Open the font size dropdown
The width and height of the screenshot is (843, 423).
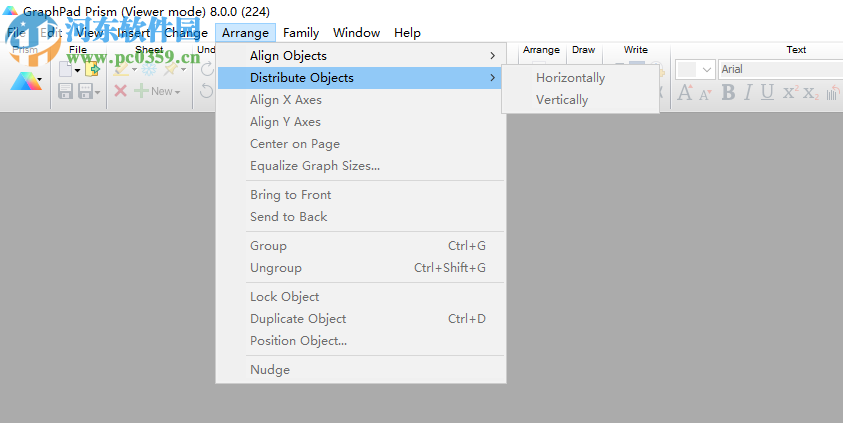coord(706,69)
